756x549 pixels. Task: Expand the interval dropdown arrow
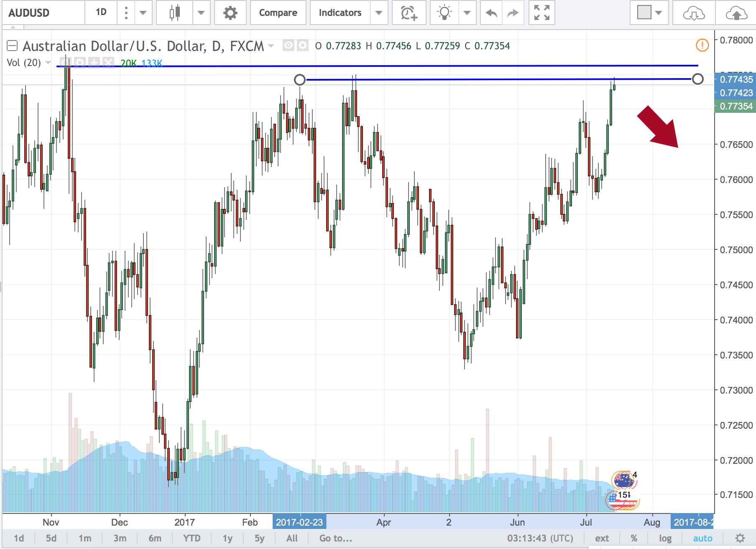[143, 13]
